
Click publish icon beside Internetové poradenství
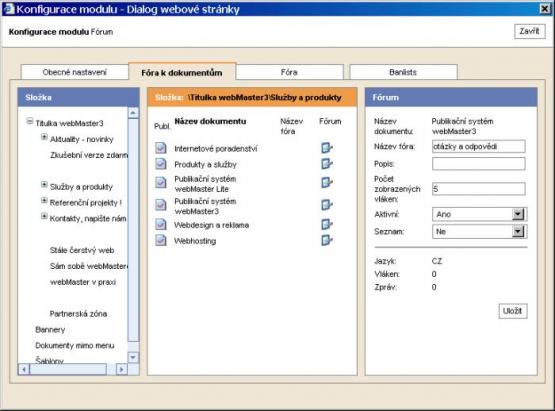pos(161,148)
